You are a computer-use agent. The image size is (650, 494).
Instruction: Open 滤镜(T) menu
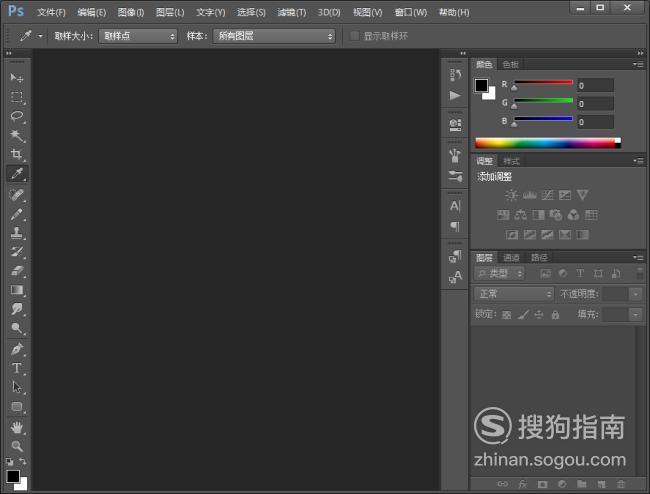(292, 12)
